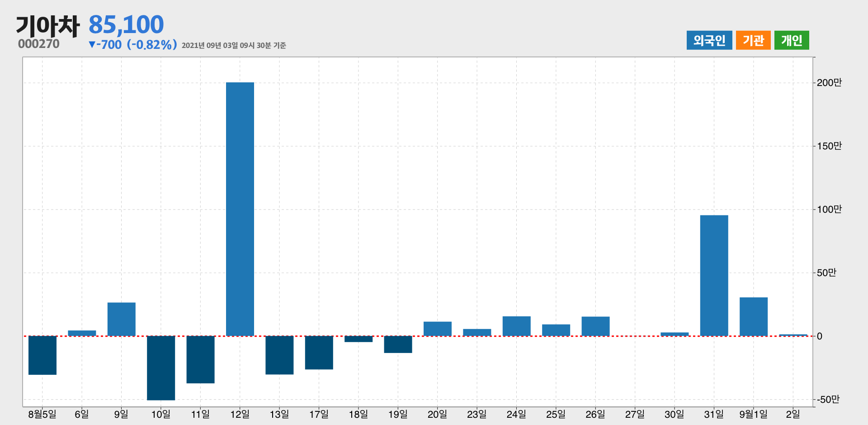Click the 100만 y-axis label
Screen dimensions: 868x425
[x=829, y=209]
